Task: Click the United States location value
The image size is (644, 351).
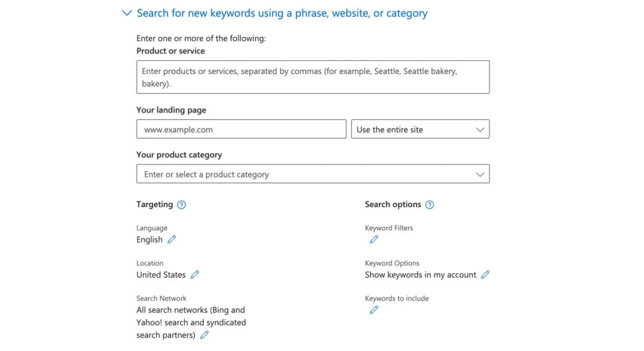Action: coord(160,275)
